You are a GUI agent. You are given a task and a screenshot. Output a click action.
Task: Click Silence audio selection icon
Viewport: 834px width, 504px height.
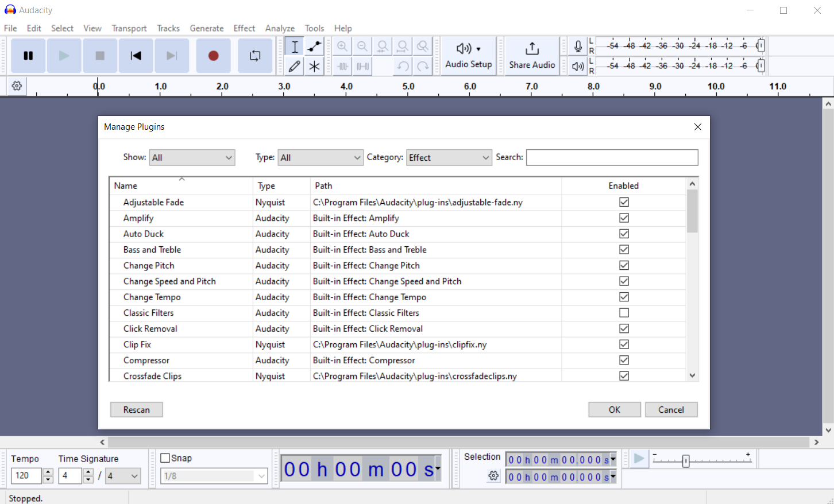pyautogui.click(x=362, y=66)
